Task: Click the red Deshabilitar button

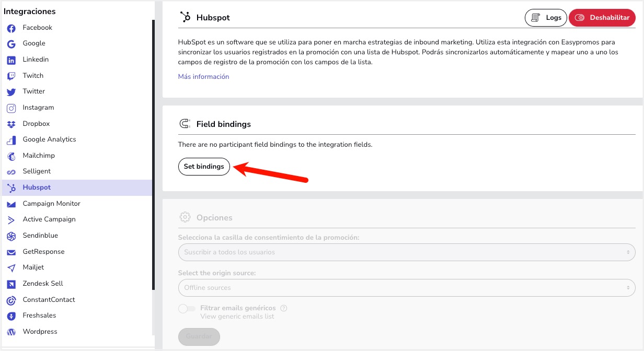Action: coord(602,18)
